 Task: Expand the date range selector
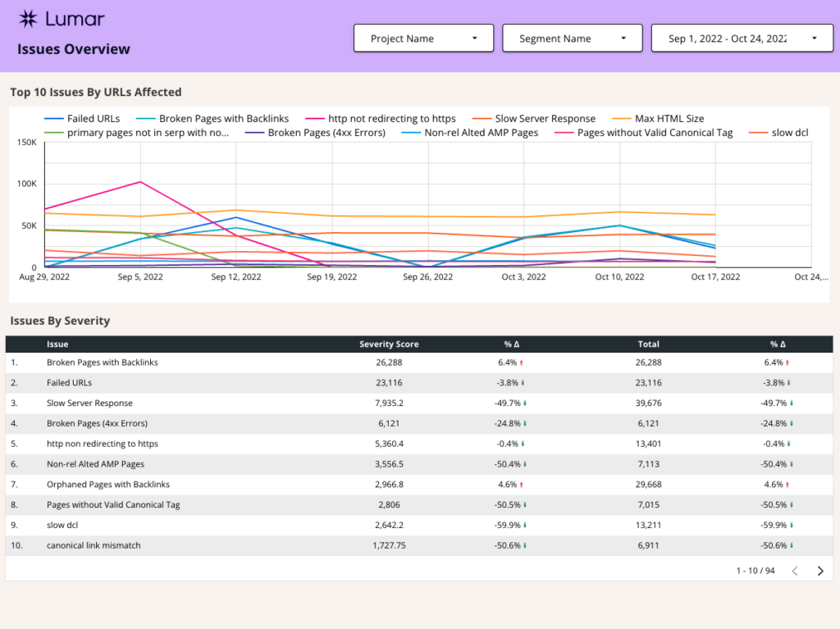pyautogui.click(x=742, y=38)
